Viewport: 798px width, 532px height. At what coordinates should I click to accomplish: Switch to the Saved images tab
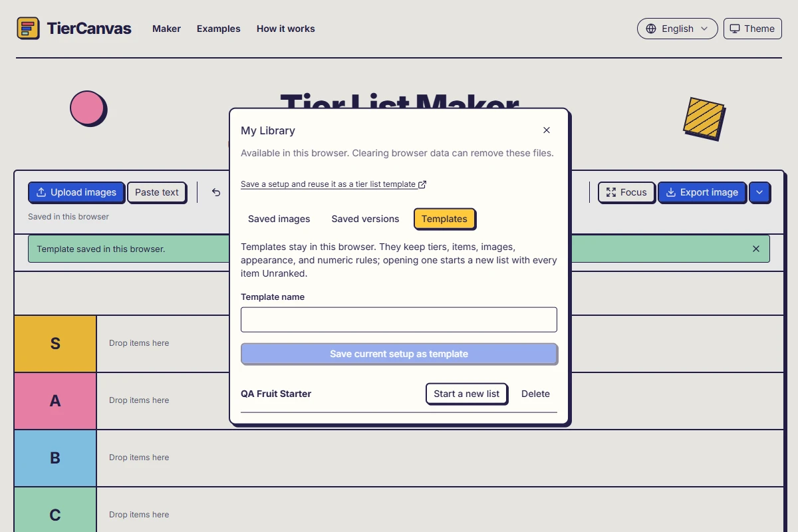pyautogui.click(x=279, y=219)
